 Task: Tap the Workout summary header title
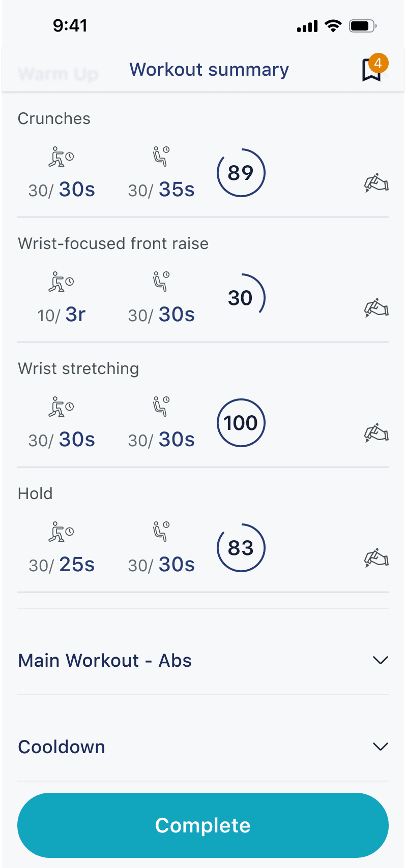pos(209,70)
